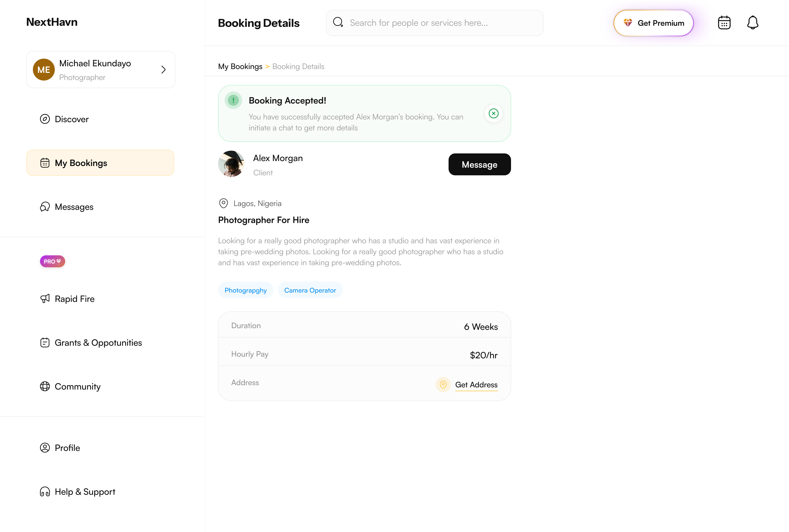Screen dimensions: 789x532
Task: Click the ME avatar circle
Action: 44,70
